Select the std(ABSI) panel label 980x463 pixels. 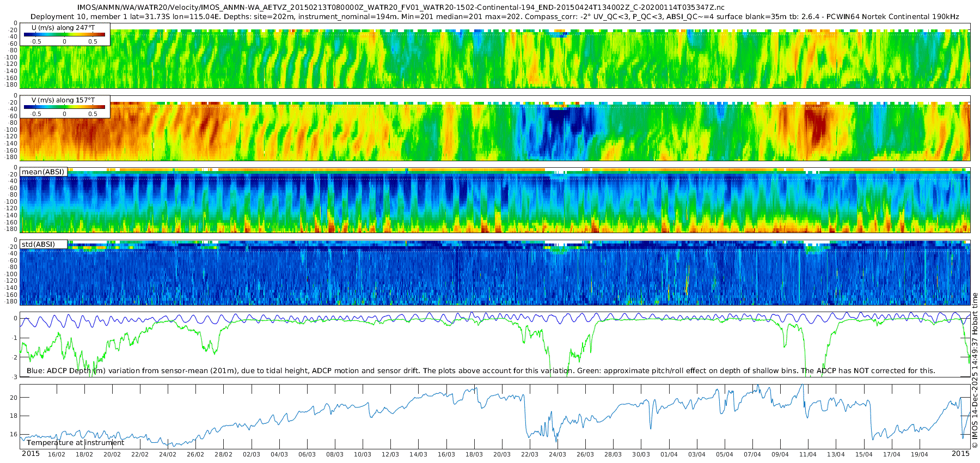[44, 244]
